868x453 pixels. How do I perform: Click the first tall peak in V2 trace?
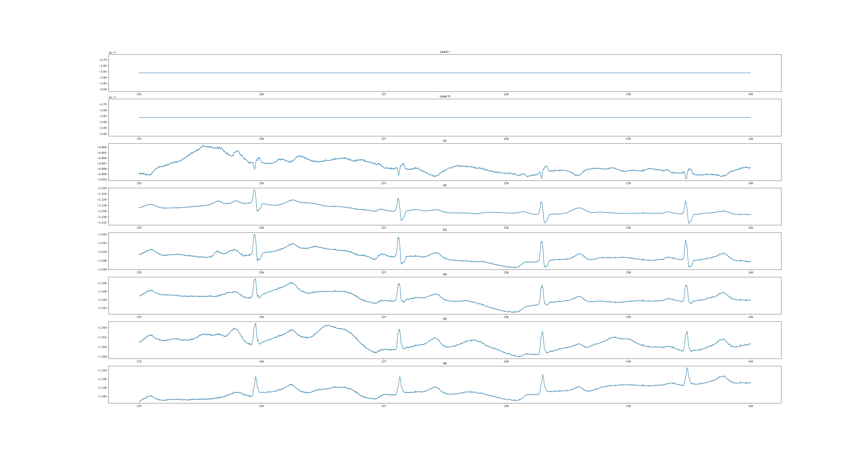click(x=254, y=190)
